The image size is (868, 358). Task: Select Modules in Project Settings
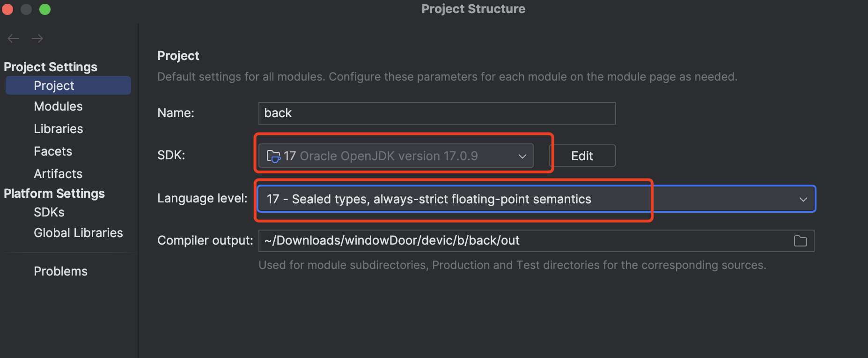point(58,106)
